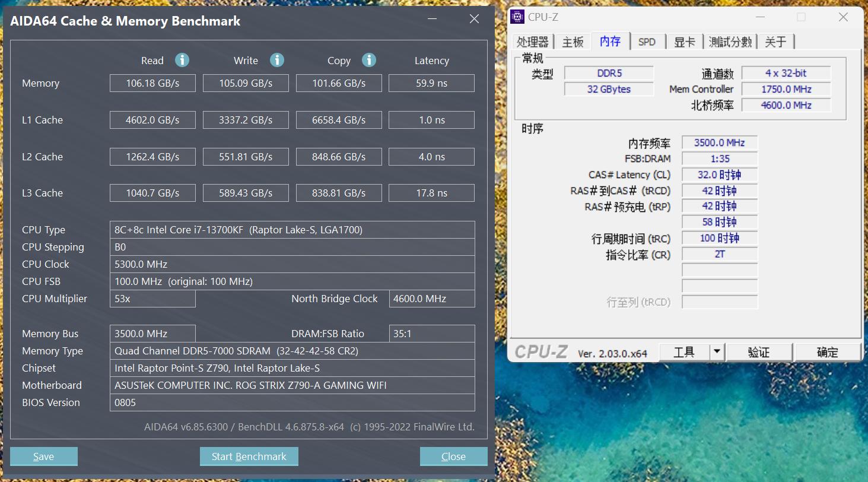Click the Save button in AIDA64
This screenshot has height=482, width=868.
click(x=43, y=456)
